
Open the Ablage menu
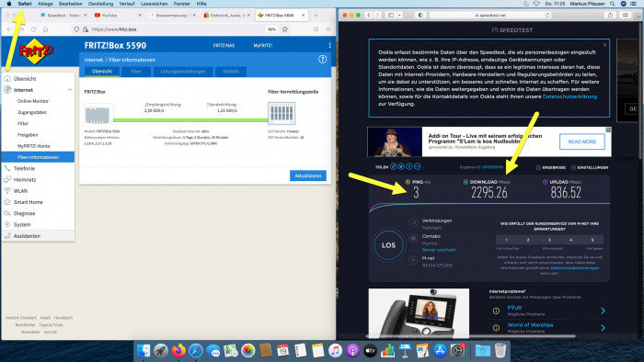pos(45,4)
